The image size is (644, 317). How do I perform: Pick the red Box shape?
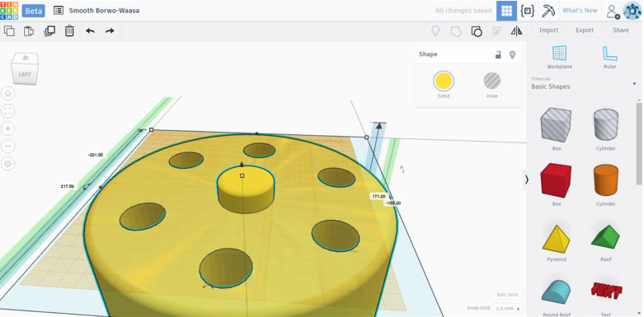[556, 180]
